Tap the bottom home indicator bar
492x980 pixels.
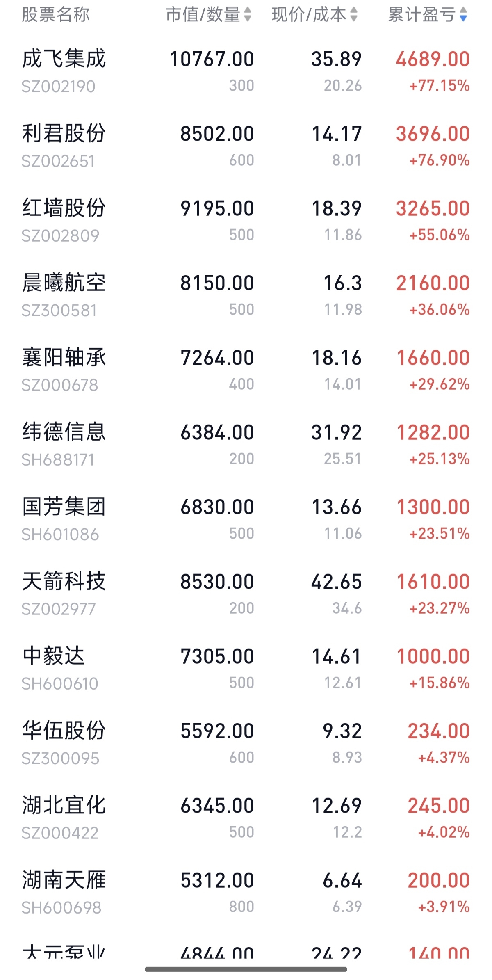(246, 969)
